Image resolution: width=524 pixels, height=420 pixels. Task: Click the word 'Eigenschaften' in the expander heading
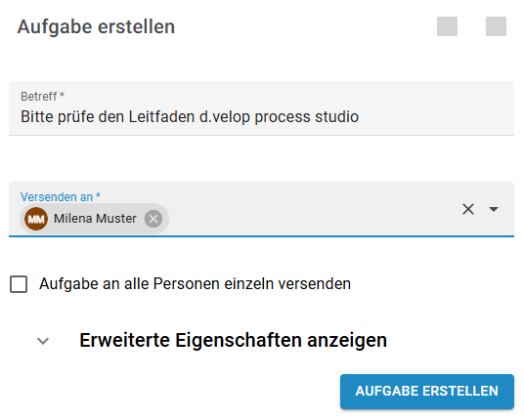point(239,340)
